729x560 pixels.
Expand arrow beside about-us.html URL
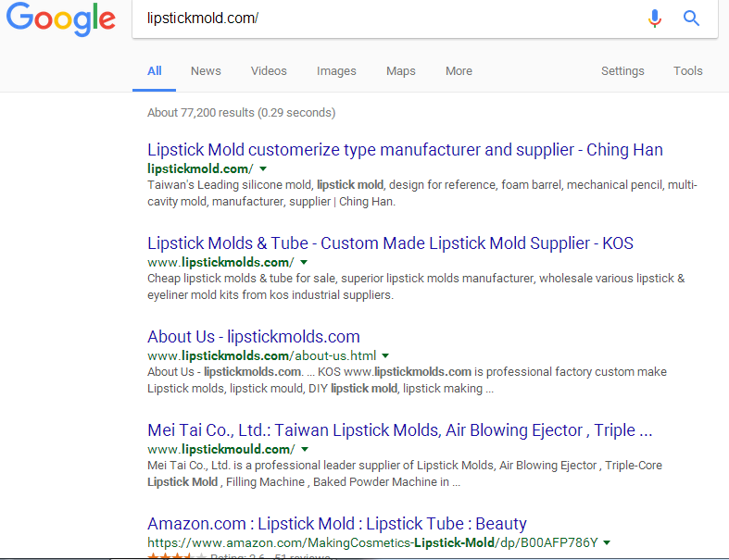point(385,356)
